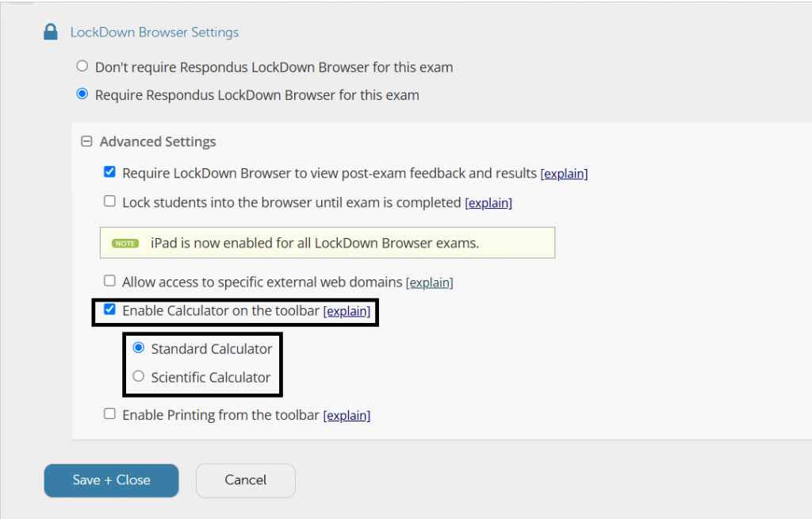Click the Cancel button
This screenshot has height=519, width=812.
click(245, 480)
